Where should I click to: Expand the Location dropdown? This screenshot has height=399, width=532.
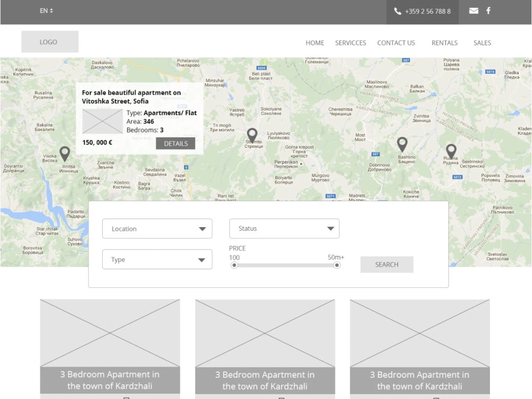coord(157,229)
